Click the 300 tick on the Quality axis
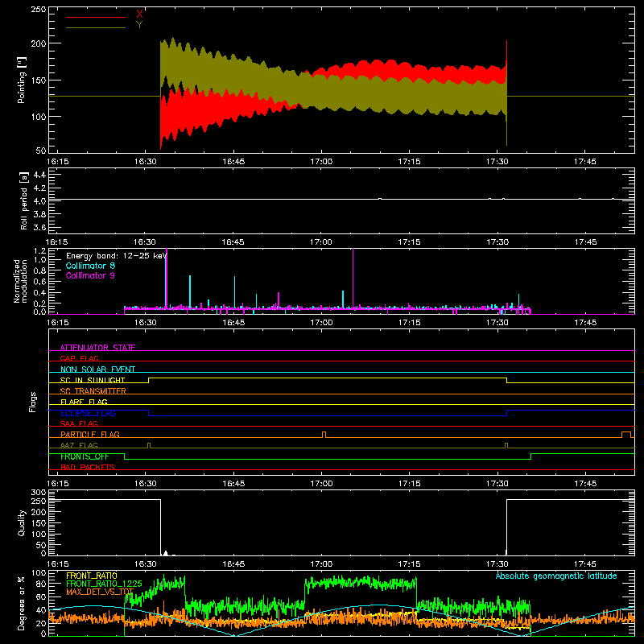The width and height of the screenshot is (644, 644). pos(39,493)
